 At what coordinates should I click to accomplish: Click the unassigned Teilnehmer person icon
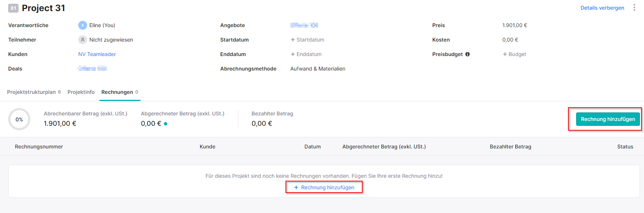click(82, 40)
